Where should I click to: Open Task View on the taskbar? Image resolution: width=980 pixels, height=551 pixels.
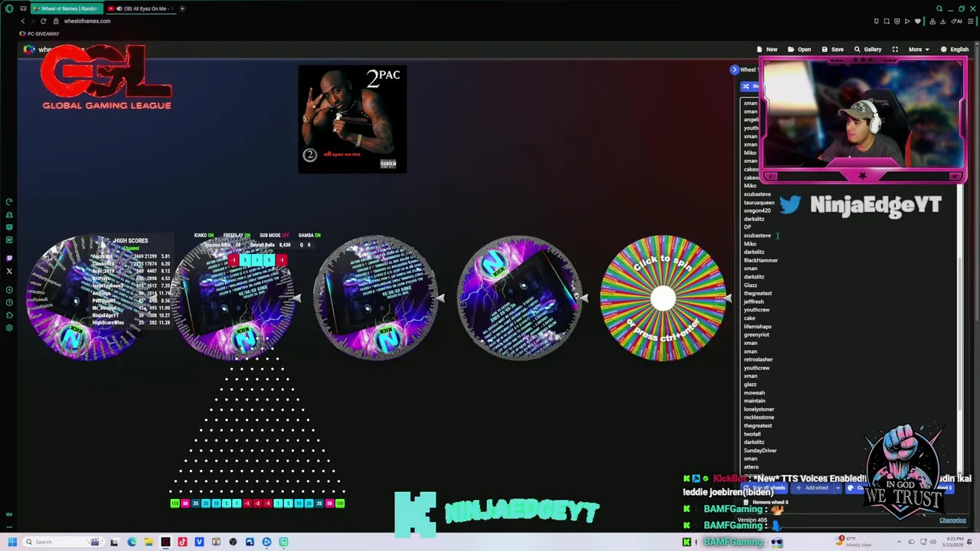[x=114, y=542]
